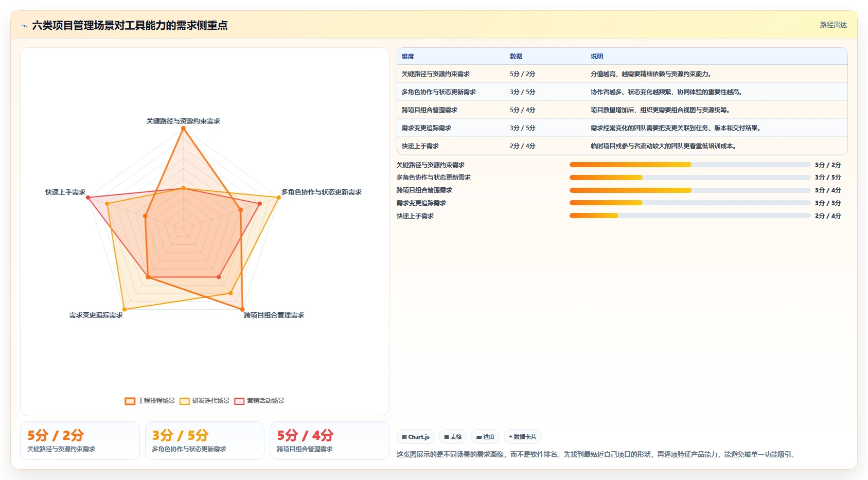Click the 数据卡片 chip
The height and width of the screenshot is (480, 868).
523,437
